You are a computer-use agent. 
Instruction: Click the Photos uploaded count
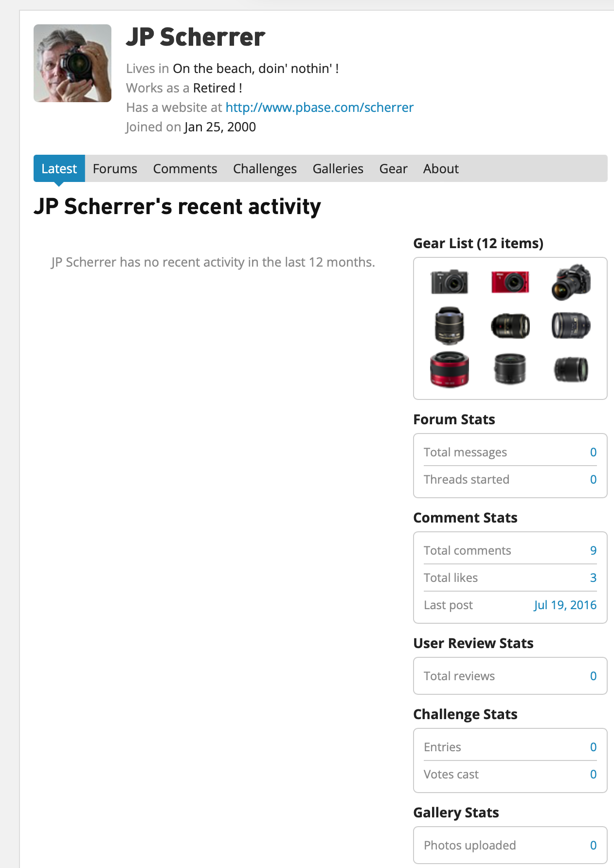point(593,845)
